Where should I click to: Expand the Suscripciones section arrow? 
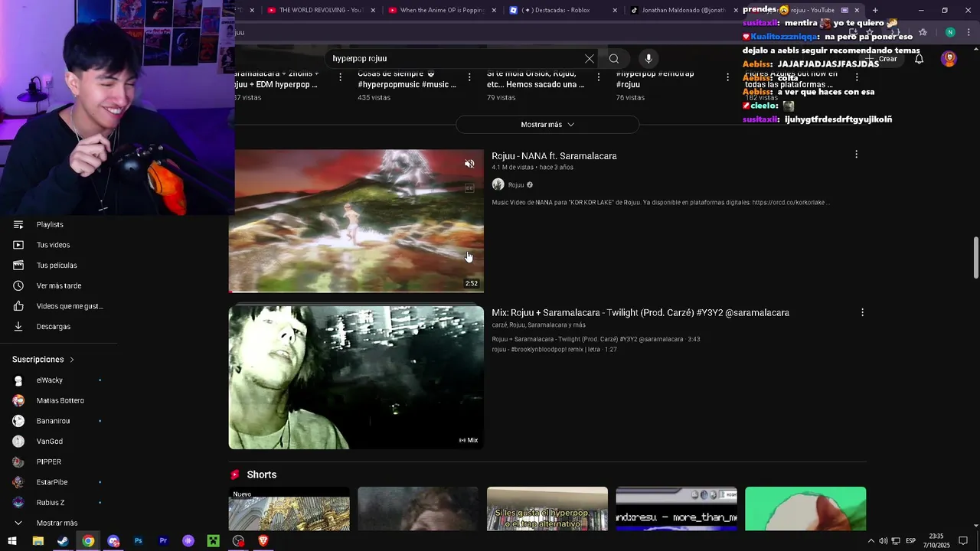(x=72, y=360)
